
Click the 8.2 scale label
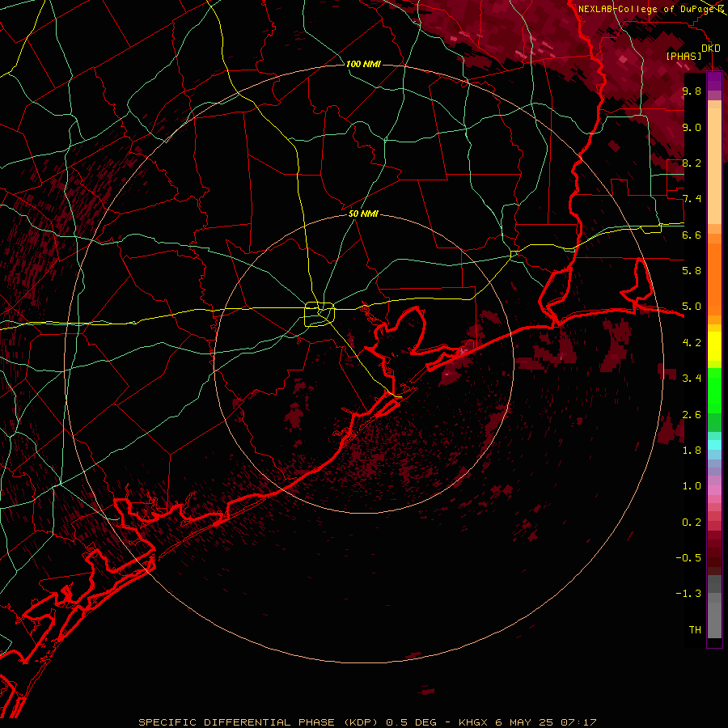[692, 163]
